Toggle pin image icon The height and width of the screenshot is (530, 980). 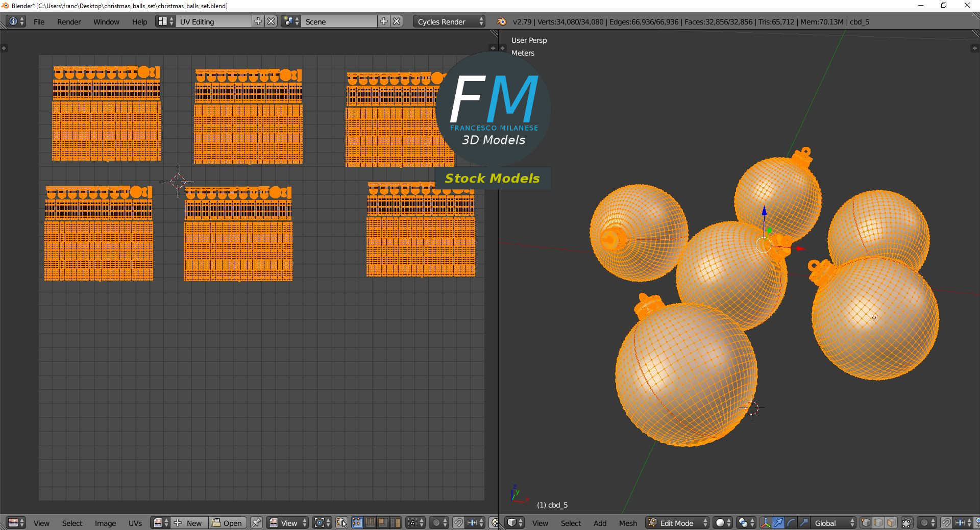pos(256,523)
